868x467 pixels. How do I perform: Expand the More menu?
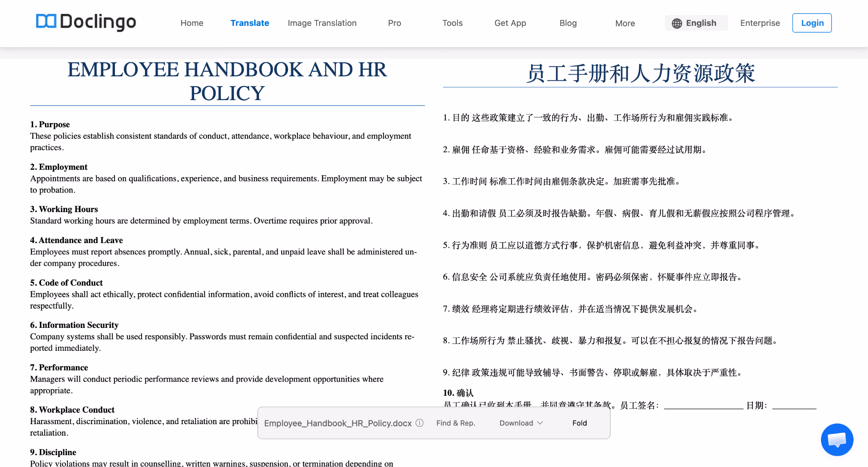625,23
